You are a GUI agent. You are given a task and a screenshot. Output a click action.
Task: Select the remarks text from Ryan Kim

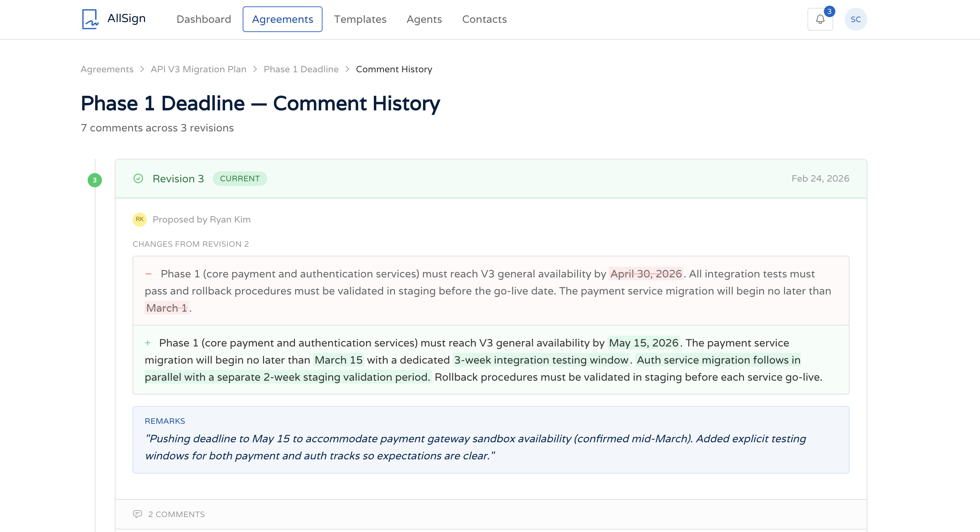(475, 447)
